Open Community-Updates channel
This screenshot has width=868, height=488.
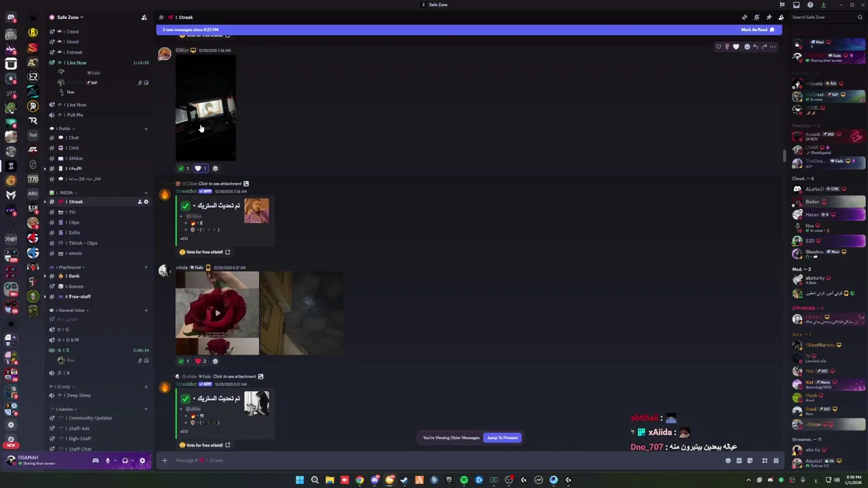tap(99, 418)
